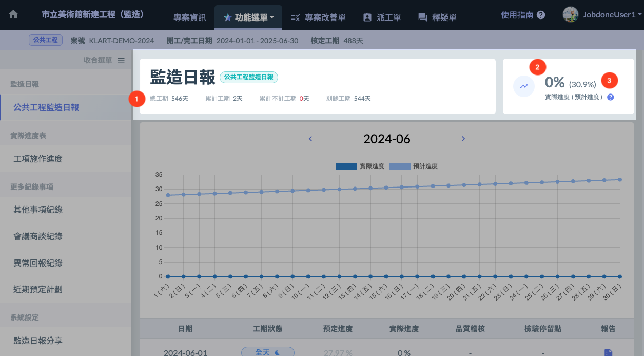The image size is (644, 356).
Task: Click the home icon in top bar
Action: coord(13,15)
